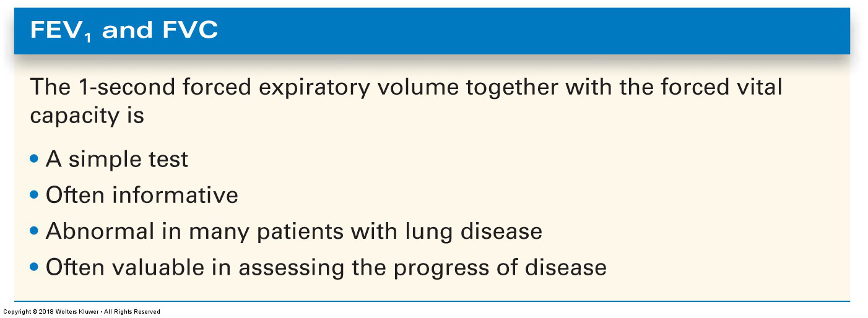Click the 'Often informative' line
868x318 pixels.
pyautogui.click(x=142, y=195)
